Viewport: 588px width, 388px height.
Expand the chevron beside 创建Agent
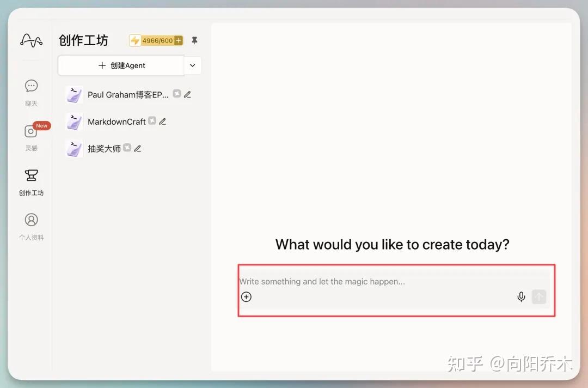pos(192,65)
